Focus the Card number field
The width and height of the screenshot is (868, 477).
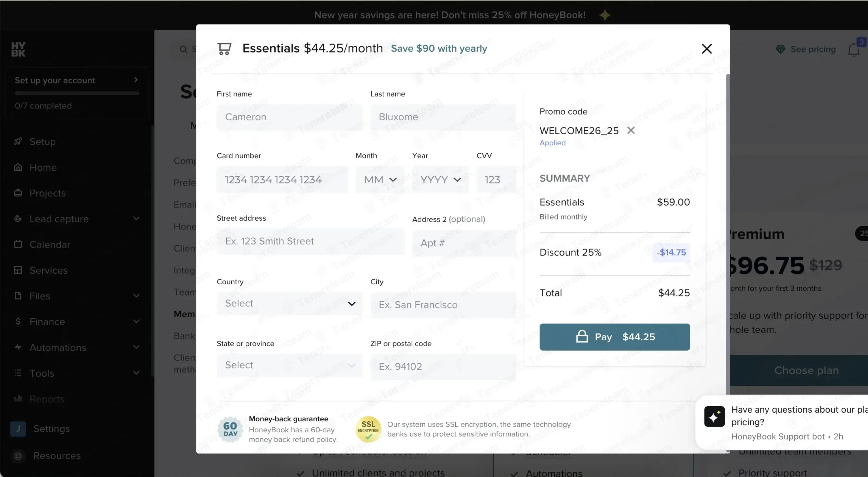(x=282, y=180)
